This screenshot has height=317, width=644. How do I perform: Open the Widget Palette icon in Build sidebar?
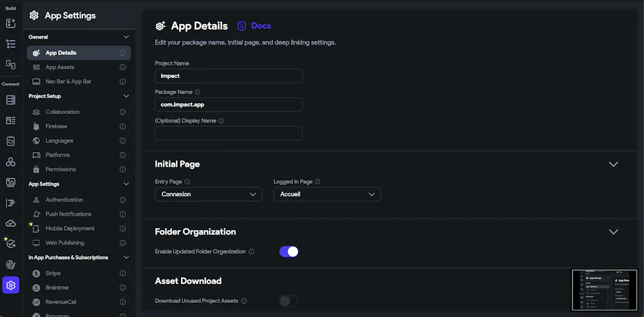(11, 23)
